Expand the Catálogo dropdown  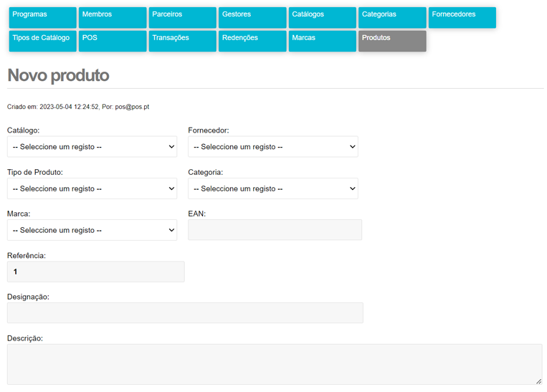point(92,147)
